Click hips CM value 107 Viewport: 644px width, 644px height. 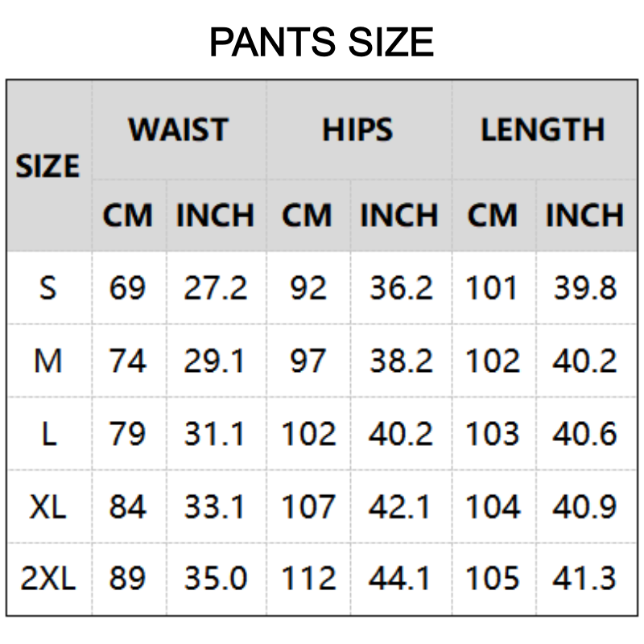308,506
